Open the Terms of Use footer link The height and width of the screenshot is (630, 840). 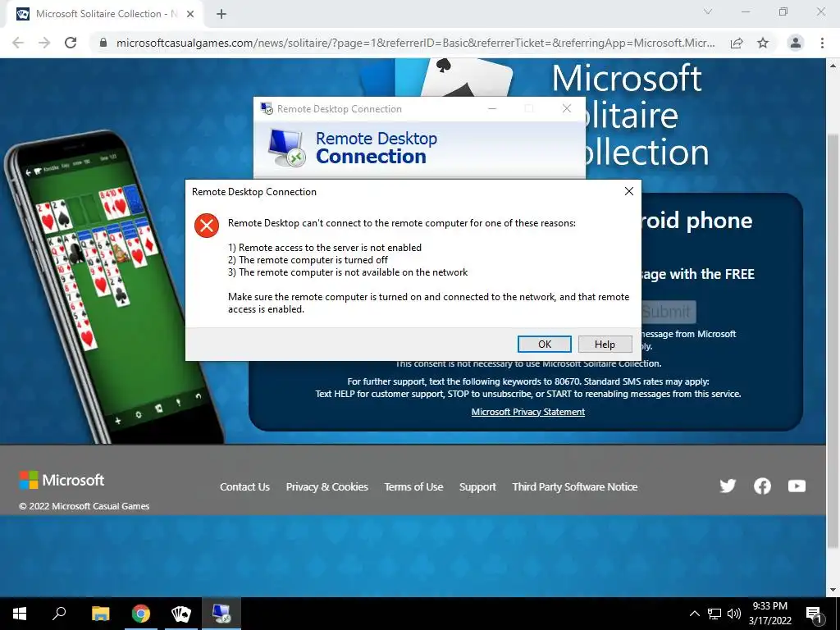pyautogui.click(x=413, y=487)
